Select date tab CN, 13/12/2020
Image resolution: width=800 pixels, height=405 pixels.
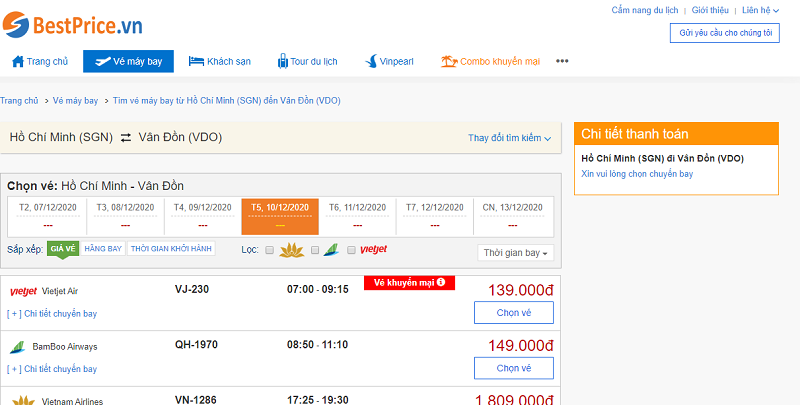[x=512, y=216]
